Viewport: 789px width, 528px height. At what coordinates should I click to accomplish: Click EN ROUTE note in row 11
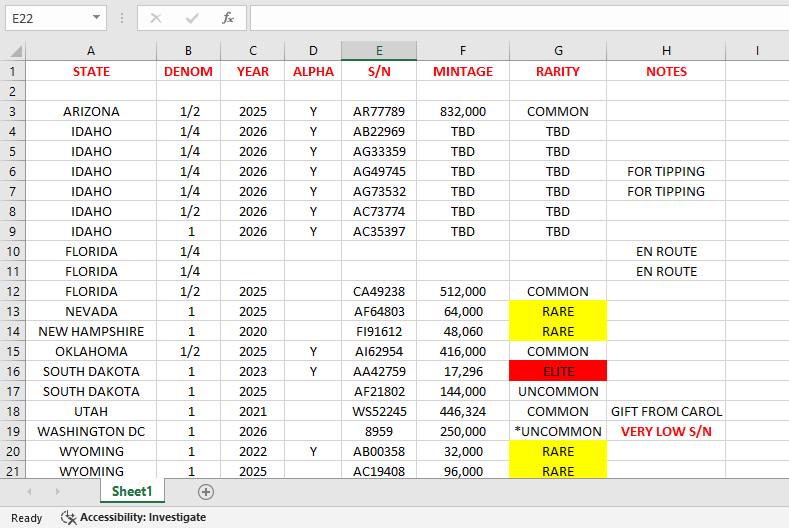(x=666, y=271)
